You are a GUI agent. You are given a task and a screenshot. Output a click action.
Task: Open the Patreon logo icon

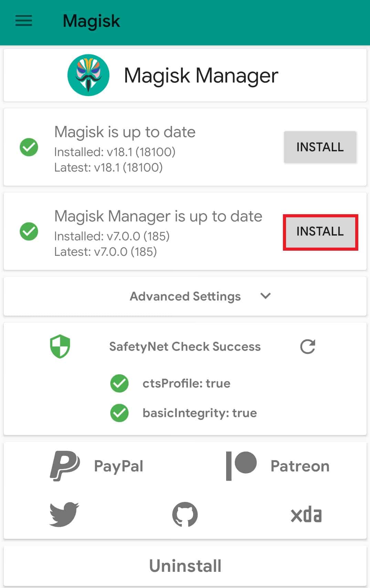coord(241,466)
